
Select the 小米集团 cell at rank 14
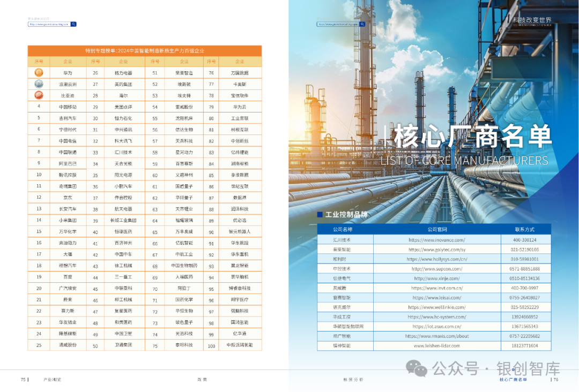click(x=68, y=220)
